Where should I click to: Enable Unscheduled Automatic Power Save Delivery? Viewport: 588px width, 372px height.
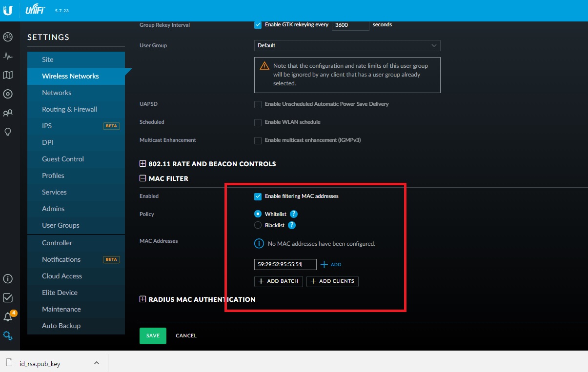tap(258, 104)
